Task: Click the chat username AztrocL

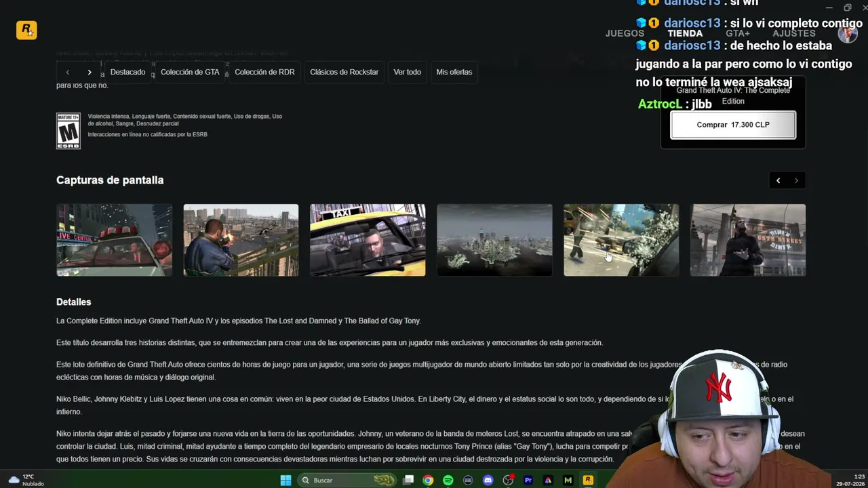Action: (x=660, y=104)
